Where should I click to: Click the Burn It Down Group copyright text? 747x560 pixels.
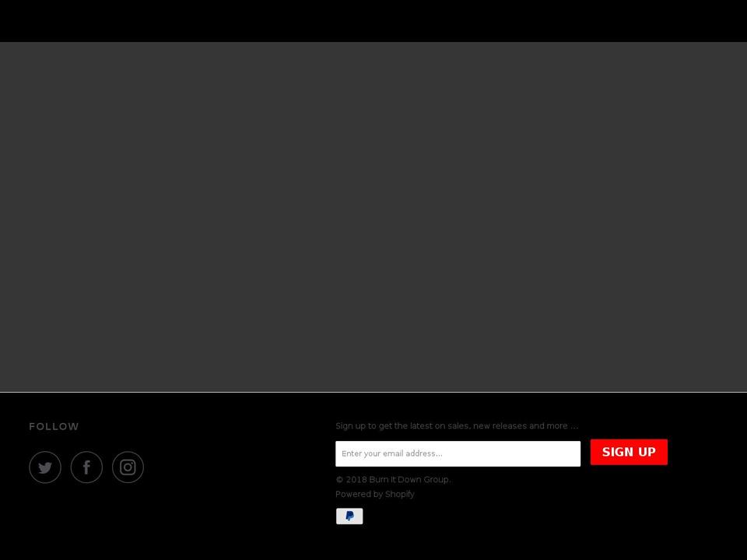(x=393, y=480)
